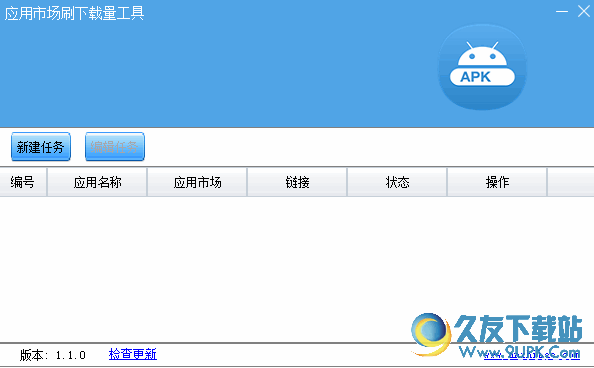Click the greyed-out 编辑任务 button

115,147
